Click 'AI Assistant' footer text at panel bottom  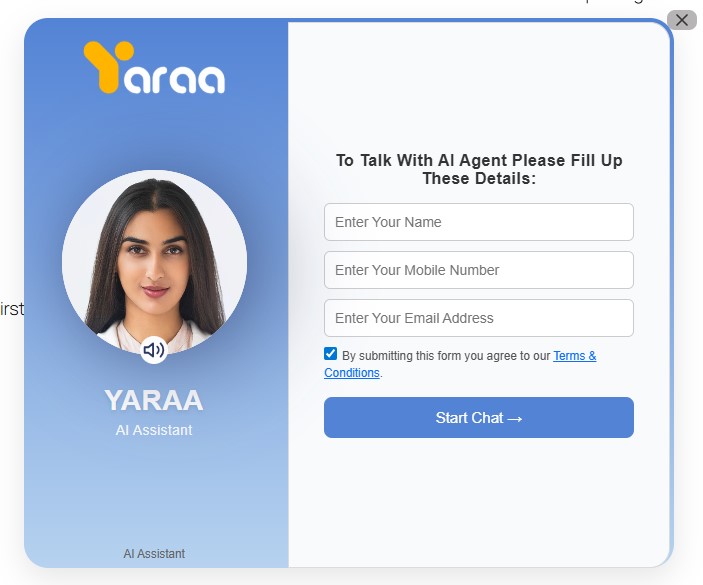154,554
